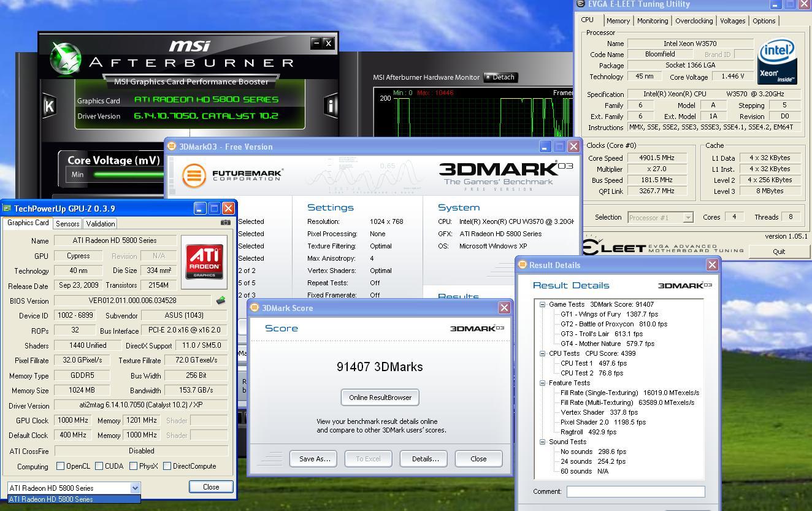Screen dimensions: 812x511
Task: Click Close in 3DMark Score dialog
Action: pyautogui.click(x=478, y=459)
